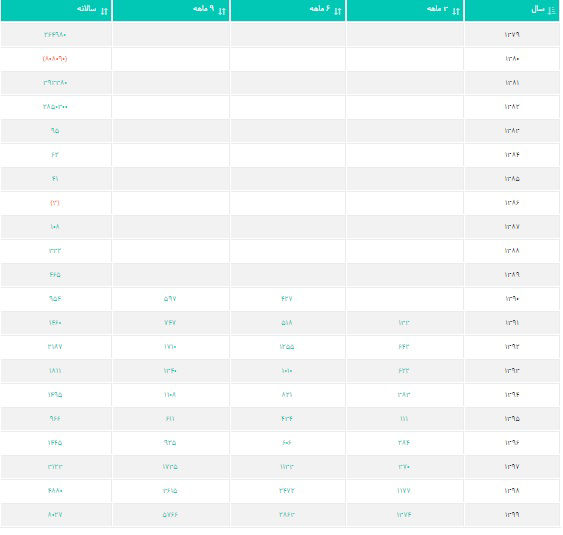Click sort arrows beside ۶ ماهه header
The image size is (563, 535).
[338, 11]
